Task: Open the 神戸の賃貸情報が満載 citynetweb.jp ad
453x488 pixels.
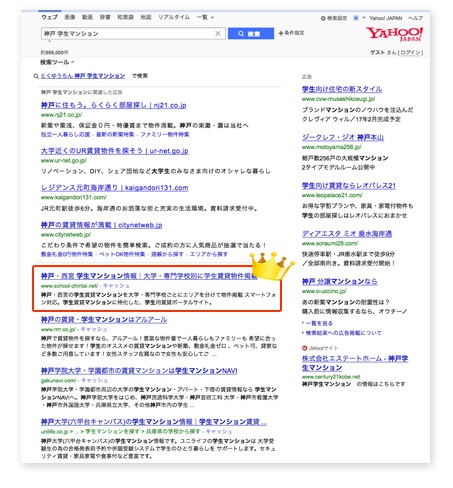Action: tap(101, 225)
